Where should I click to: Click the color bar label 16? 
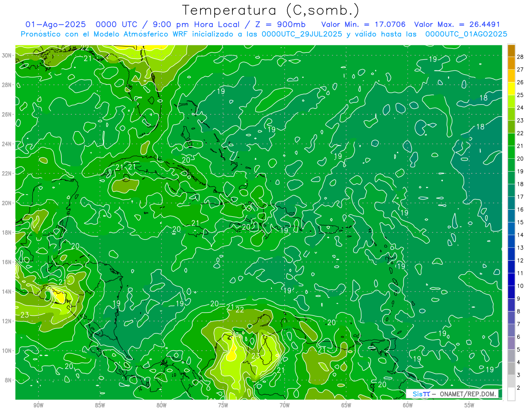coord(520,210)
